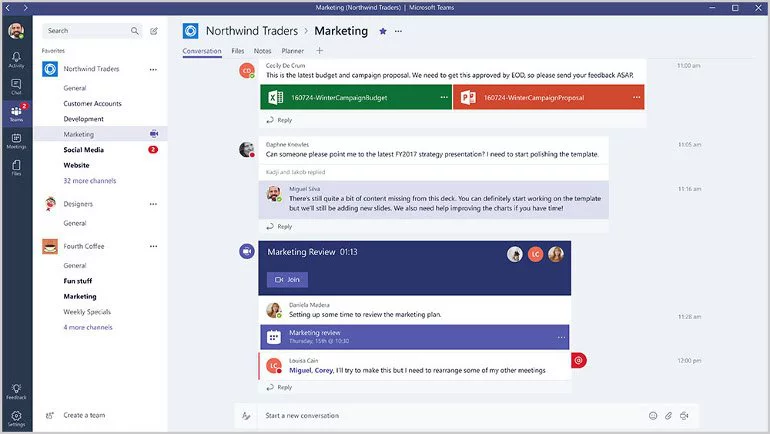Open the Customer Accounts channel
Viewport: 770px width, 434px height.
click(92, 104)
